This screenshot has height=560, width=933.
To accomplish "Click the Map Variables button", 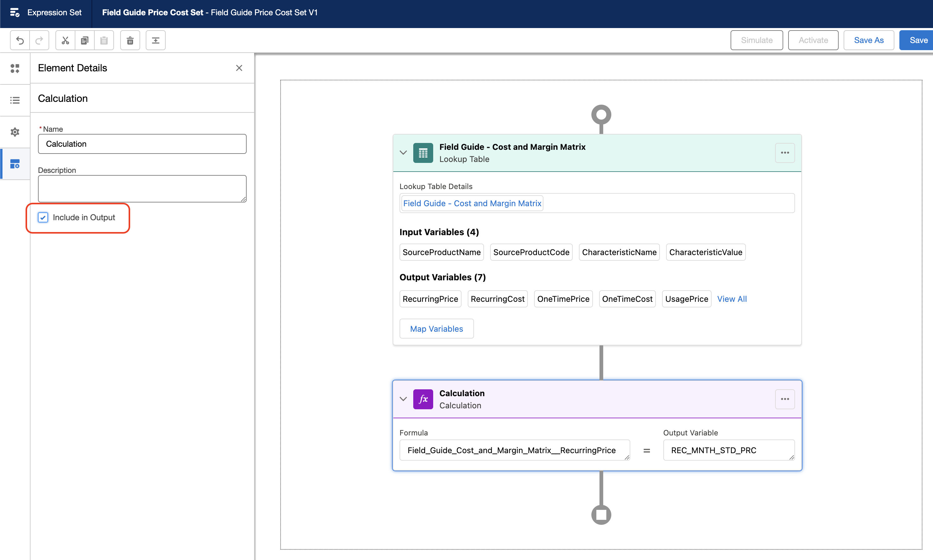I will 437,329.
